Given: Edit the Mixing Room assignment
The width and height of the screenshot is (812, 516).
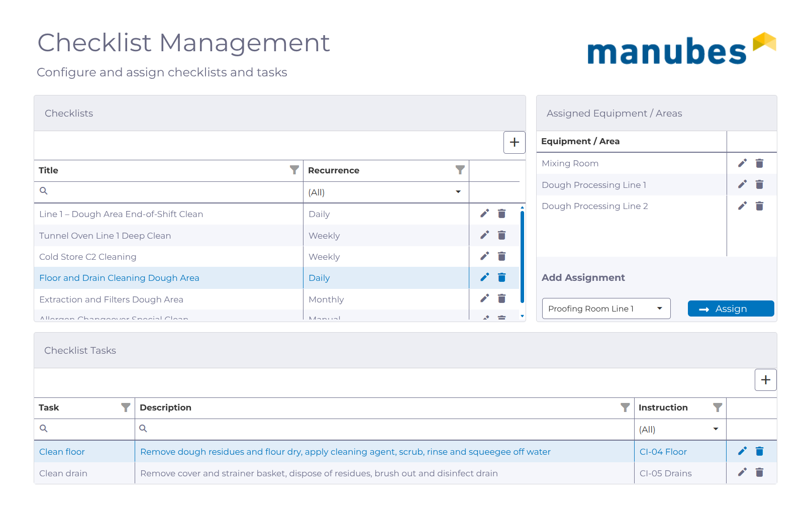Looking at the screenshot, I should point(742,163).
